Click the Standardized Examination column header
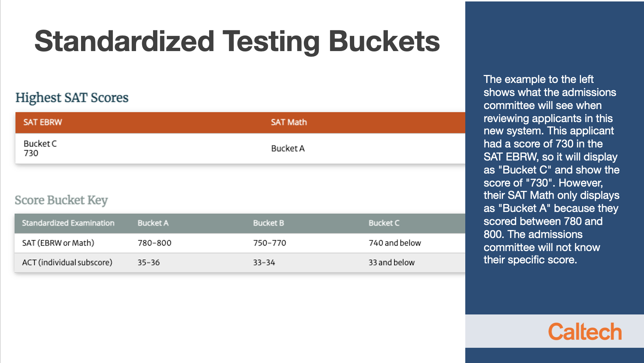The width and height of the screenshot is (644, 363). coord(68,223)
